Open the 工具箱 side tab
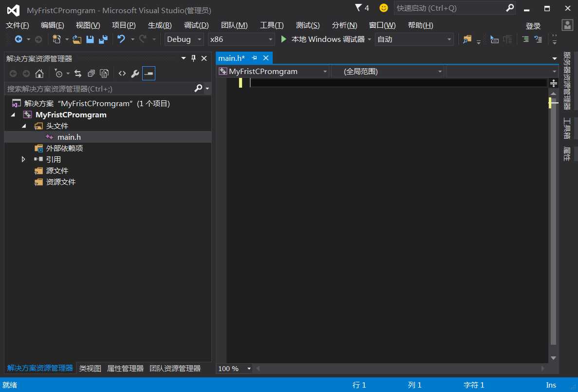Viewport: 578px width, 392px height. pos(567,129)
